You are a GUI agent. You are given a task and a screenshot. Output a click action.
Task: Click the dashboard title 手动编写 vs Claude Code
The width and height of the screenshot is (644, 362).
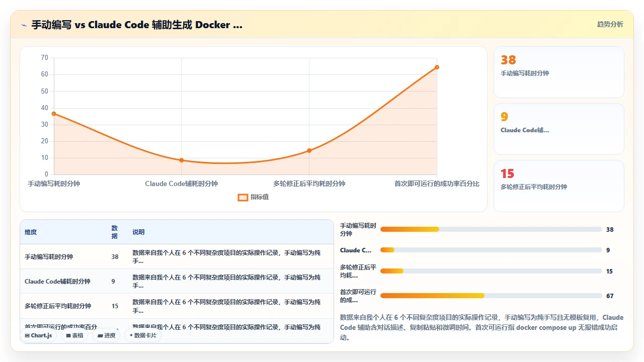(x=137, y=25)
